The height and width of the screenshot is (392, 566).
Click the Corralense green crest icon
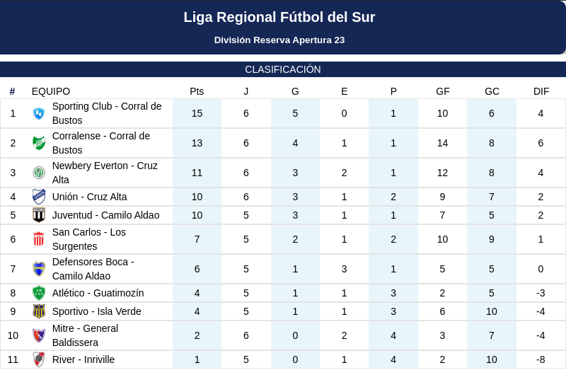coord(39,143)
